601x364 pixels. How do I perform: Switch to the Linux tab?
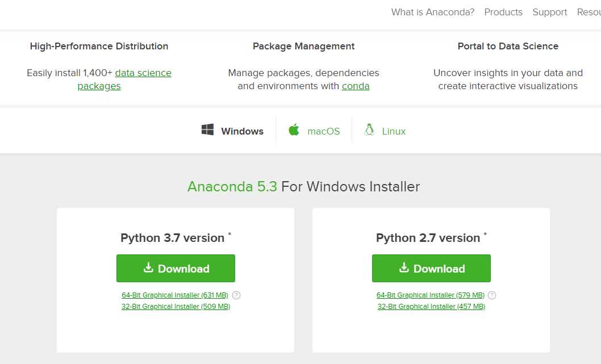pyautogui.click(x=394, y=131)
